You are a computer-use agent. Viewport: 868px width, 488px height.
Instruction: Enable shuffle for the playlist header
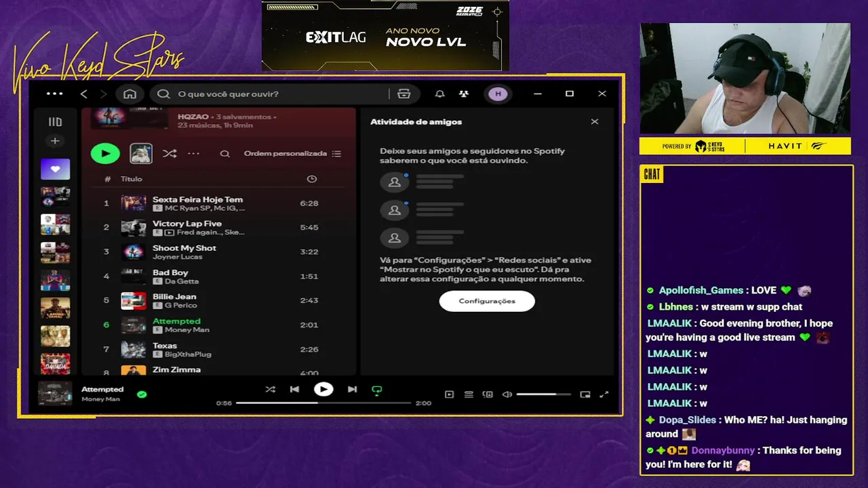pos(170,154)
